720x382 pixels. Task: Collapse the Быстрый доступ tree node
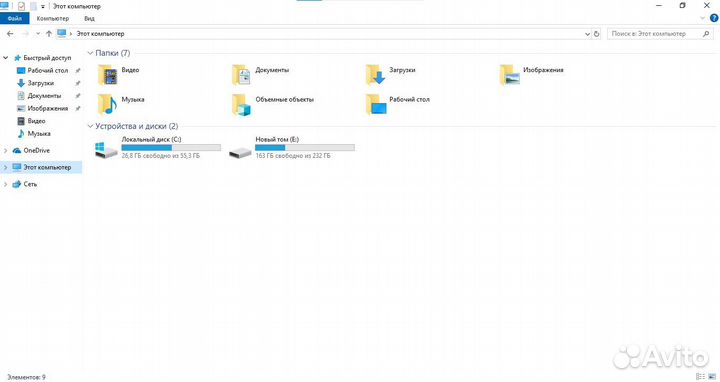click(x=6, y=58)
